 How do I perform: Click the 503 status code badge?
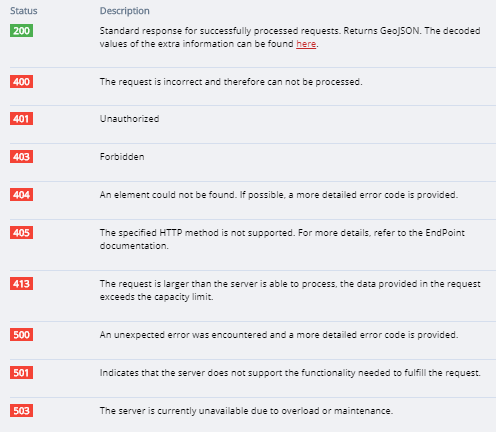coord(21,411)
